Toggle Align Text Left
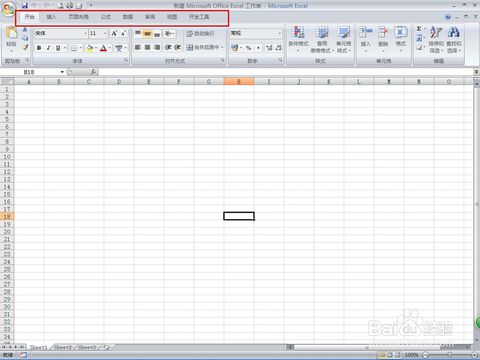This screenshot has width=480, height=360. tap(138, 47)
